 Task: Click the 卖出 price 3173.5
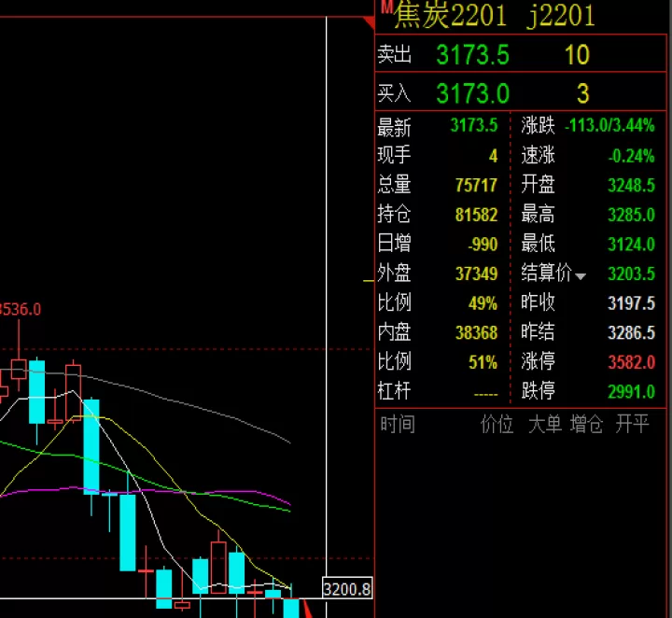[x=472, y=55]
